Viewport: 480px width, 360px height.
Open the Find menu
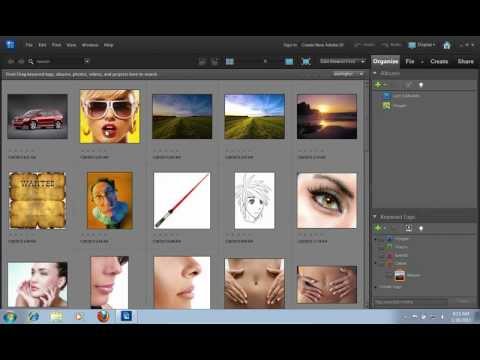point(56,45)
